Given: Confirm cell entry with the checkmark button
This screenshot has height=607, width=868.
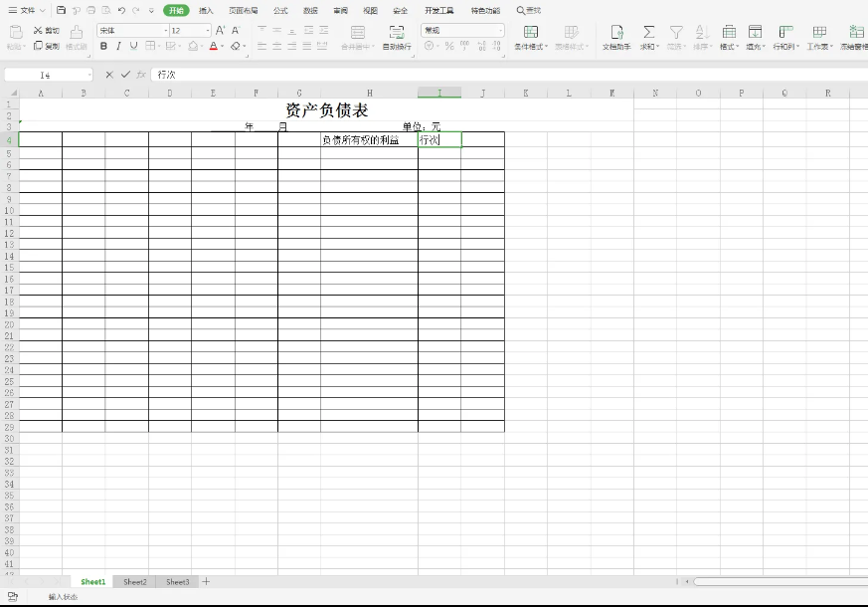Looking at the screenshot, I should point(125,75).
